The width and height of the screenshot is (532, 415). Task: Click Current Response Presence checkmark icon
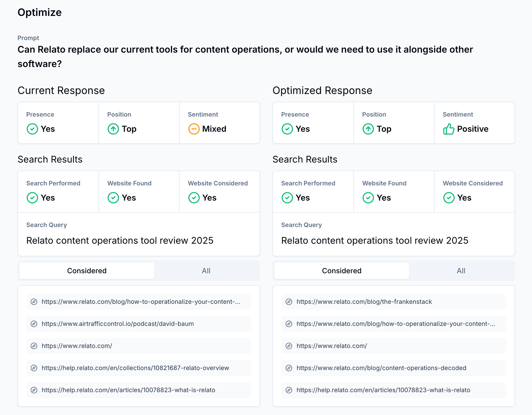[x=32, y=129]
